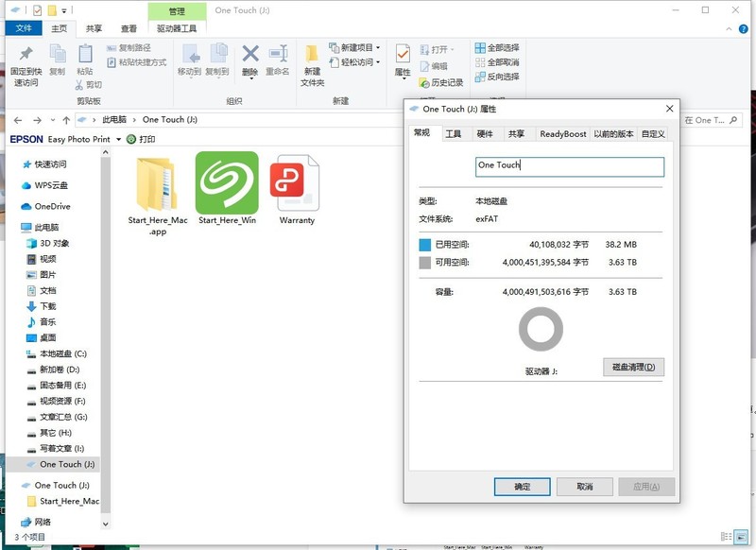Click the Copy icon in ribbon

click(58, 54)
